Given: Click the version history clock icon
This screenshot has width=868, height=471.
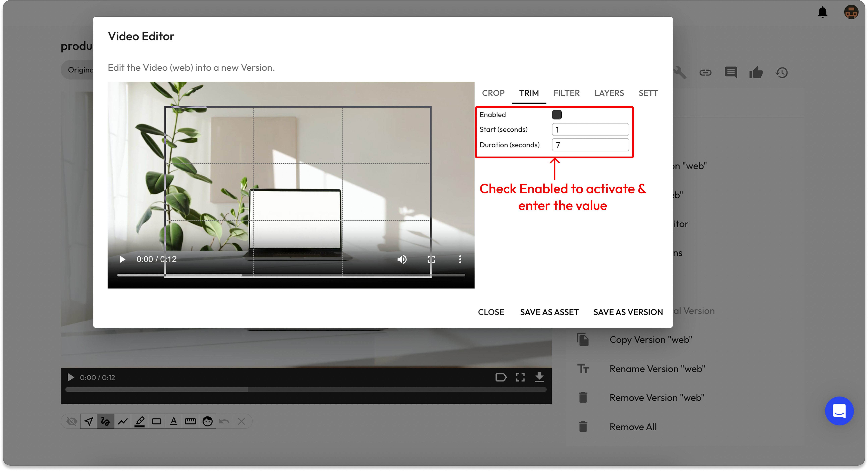Looking at the screenshot, I should click(x=781, y=72).
